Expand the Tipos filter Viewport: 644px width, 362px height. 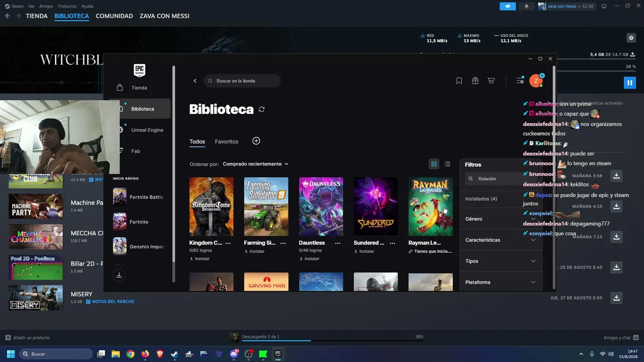(501, 261)
